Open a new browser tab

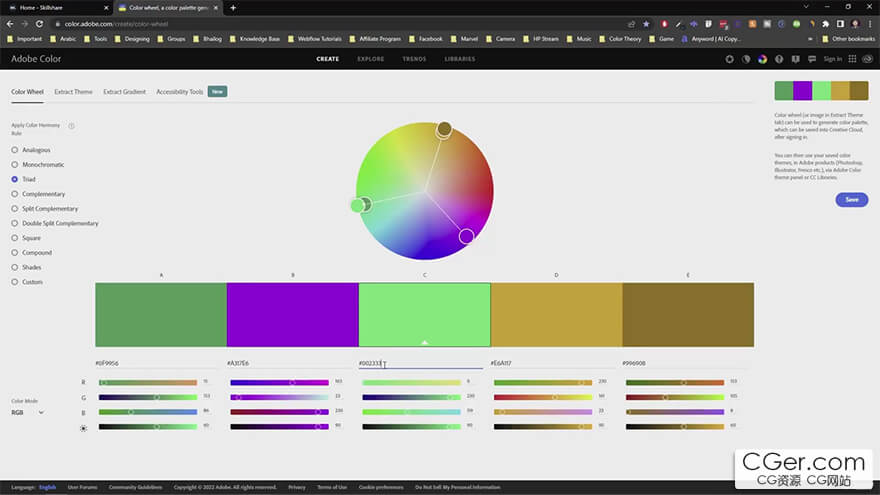(233, 8)
